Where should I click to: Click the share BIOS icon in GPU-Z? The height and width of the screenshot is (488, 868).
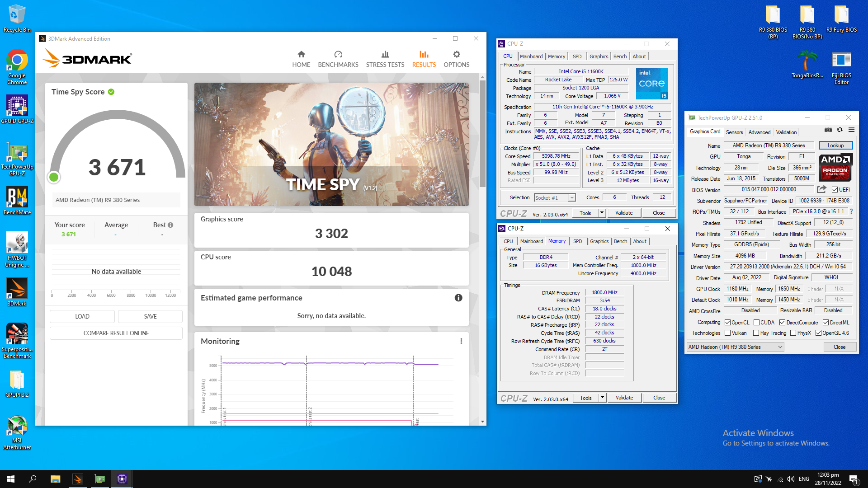coord(821,189)
